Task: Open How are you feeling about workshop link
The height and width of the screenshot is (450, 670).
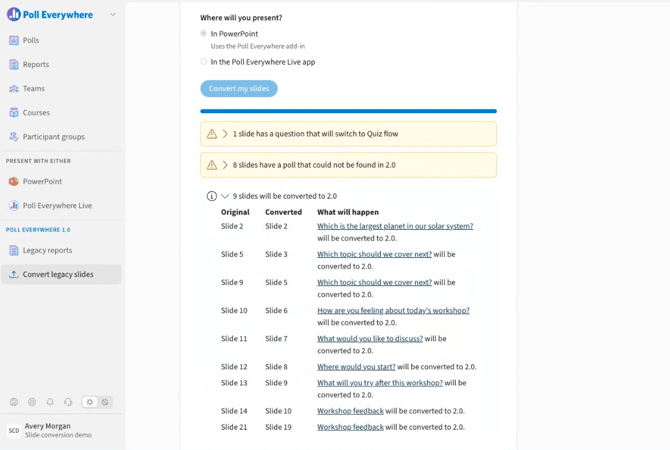Action: point(393,311)
